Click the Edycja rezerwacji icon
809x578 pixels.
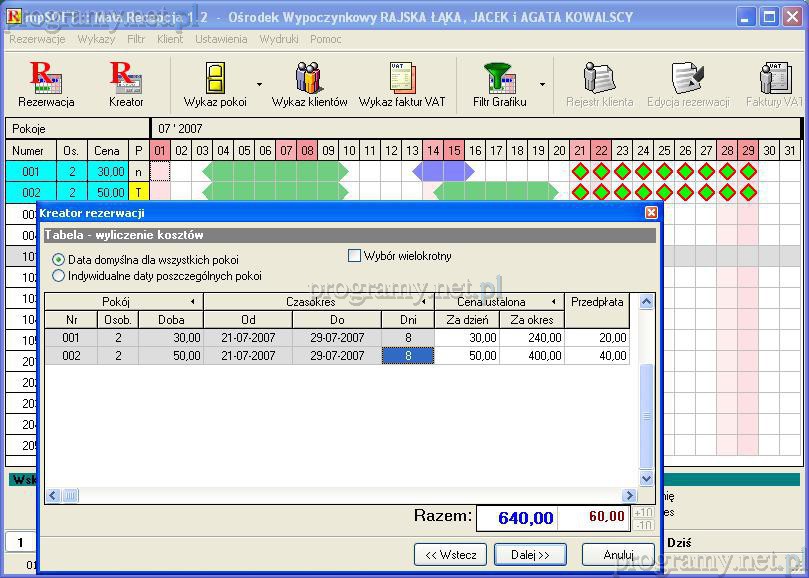[x=687, y=83]
